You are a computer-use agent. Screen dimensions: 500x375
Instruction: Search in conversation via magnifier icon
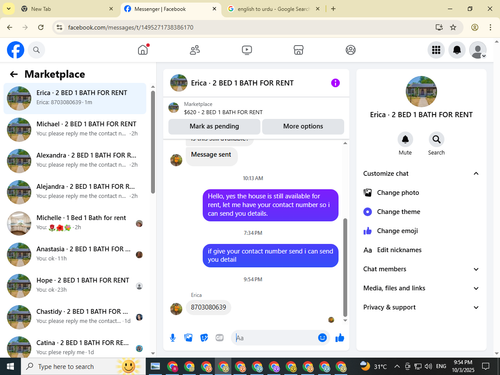point(436,139)
